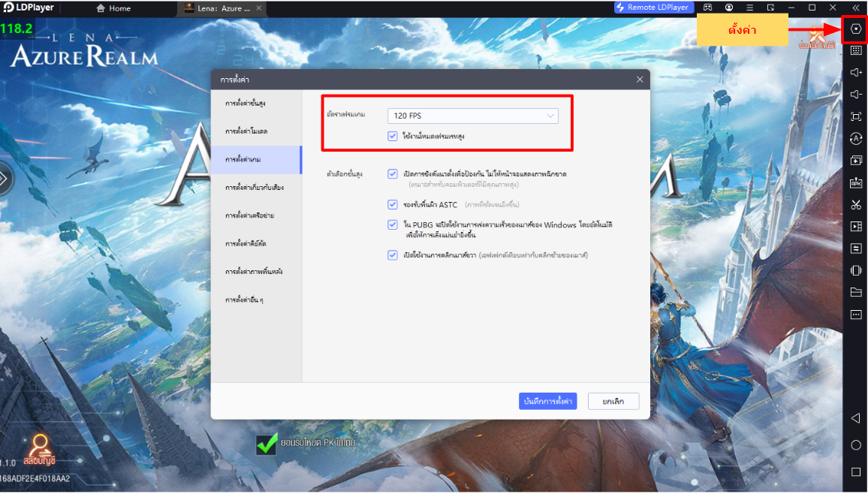Open การตั้งค่าคีย์ลัด settings tab
This screenshot has height=494, width=868.
tap(256, 243)
